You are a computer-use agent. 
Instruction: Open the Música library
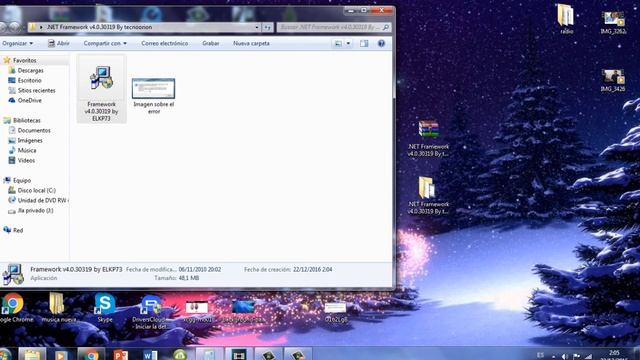(x=27, y=151)
